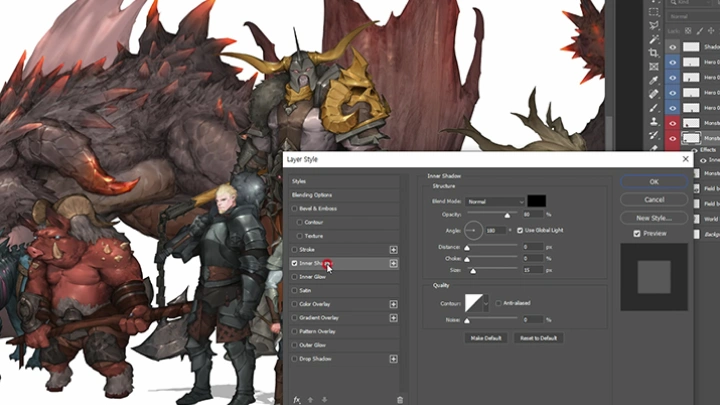This screenshot has height=405, width=720.
Task: Toggle the Preview checkbox
Action: [637, 234]
